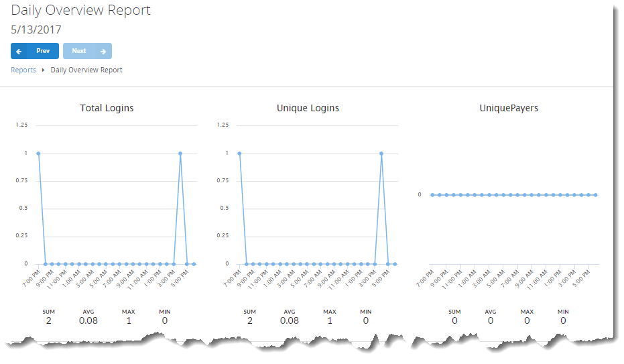Click first data point on UniquePayers line
624x364 pixels.
point(432,195)
